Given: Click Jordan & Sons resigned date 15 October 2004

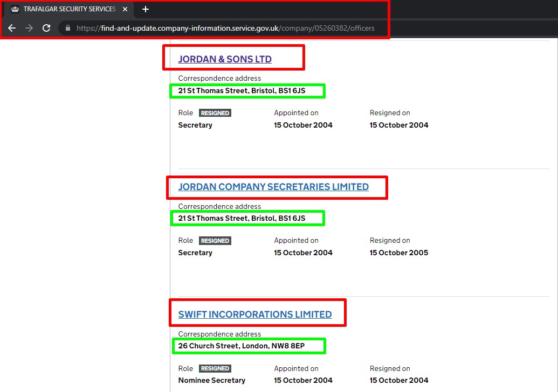Looking at the screenshot, I should (399, 125).
